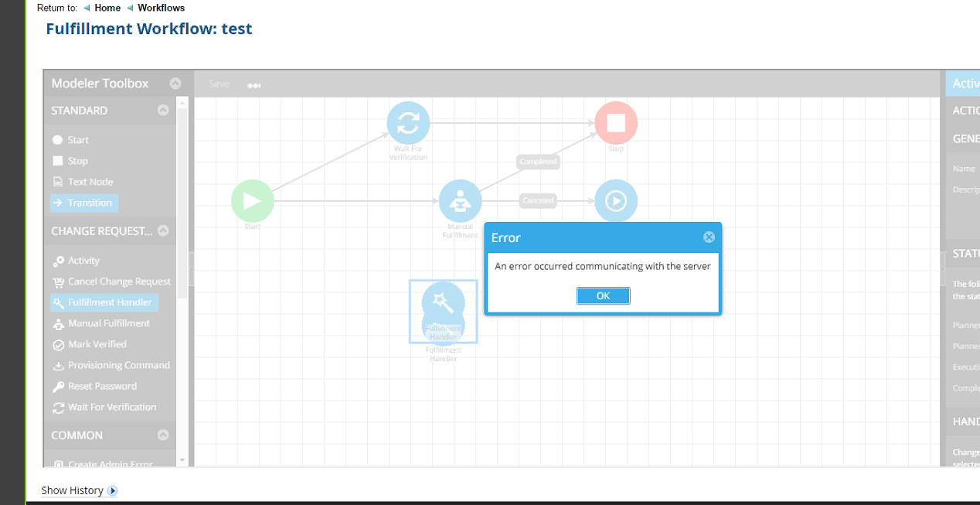Select the Transition tool

coord(83,202)
